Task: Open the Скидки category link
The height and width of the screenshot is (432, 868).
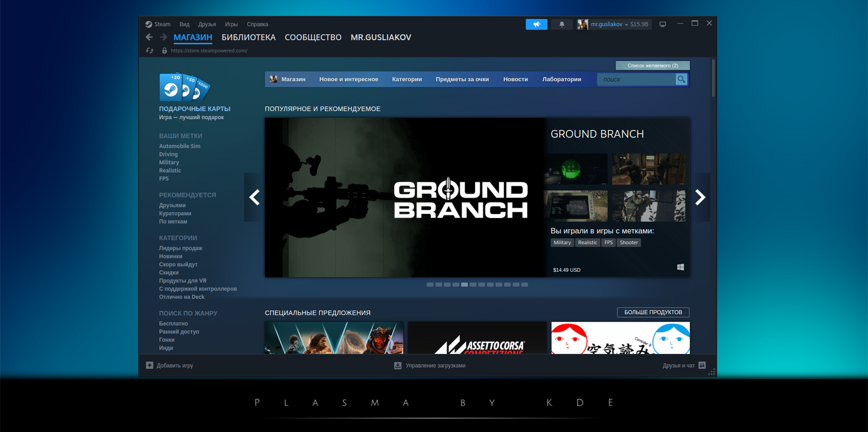Action: click(x=169, y=272)
